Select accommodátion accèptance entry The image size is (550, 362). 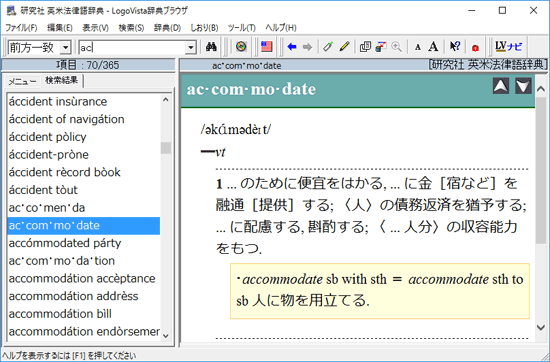point(83,279)
